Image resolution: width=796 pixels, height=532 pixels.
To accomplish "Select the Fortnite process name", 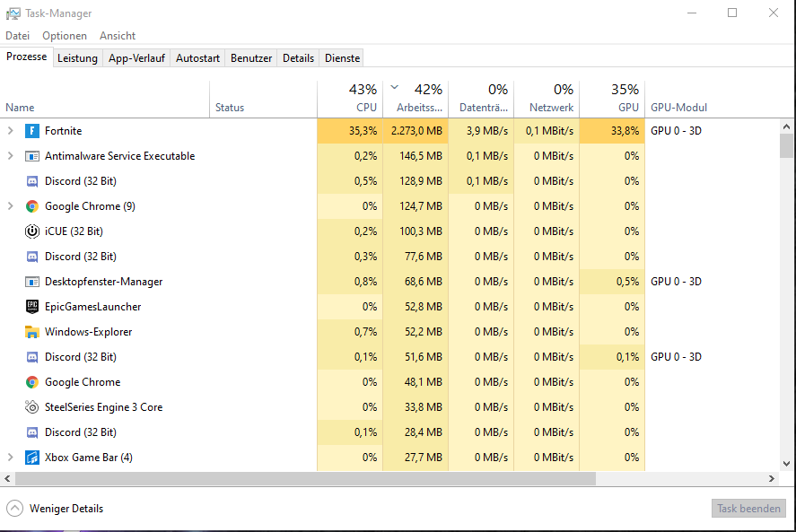I will 63,131.
